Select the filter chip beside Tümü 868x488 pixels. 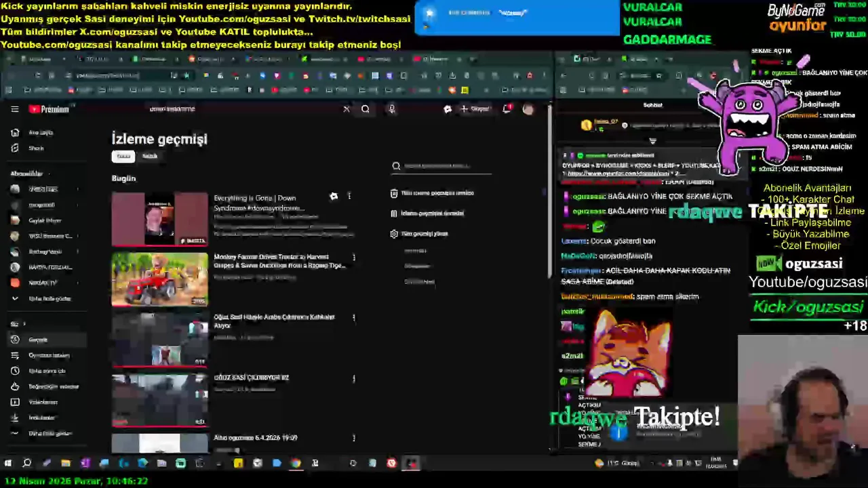[150, 156]
